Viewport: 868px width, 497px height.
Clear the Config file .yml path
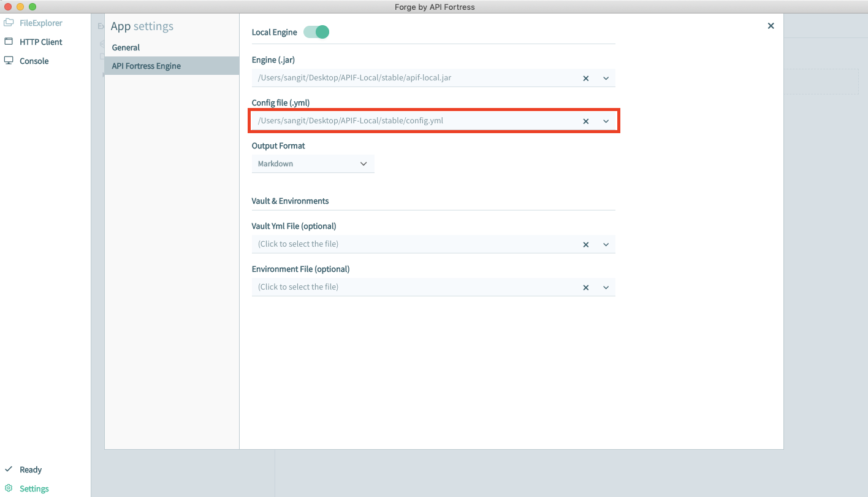coord(585,121)
